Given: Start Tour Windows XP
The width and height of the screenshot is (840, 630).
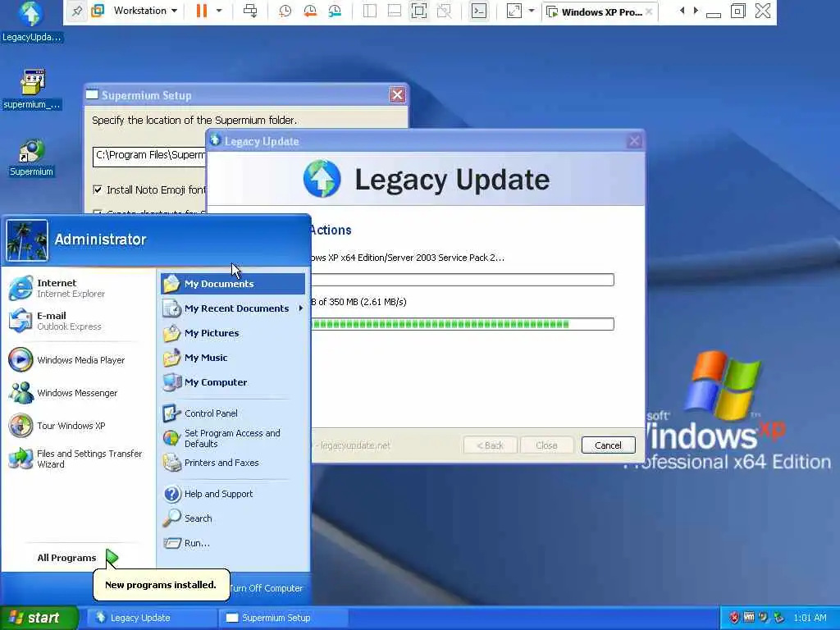Looking at the screenshot, I should click(78, 426).
